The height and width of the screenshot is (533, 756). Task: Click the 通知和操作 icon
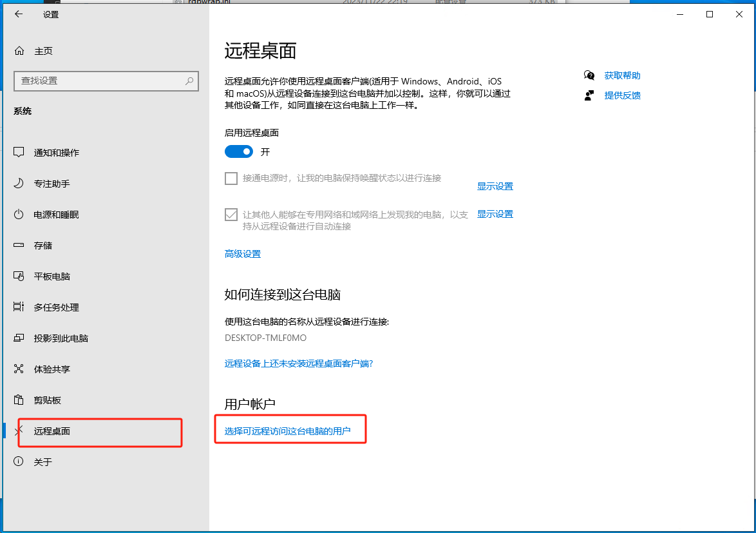pyautogui.click(x=19, y=152)
